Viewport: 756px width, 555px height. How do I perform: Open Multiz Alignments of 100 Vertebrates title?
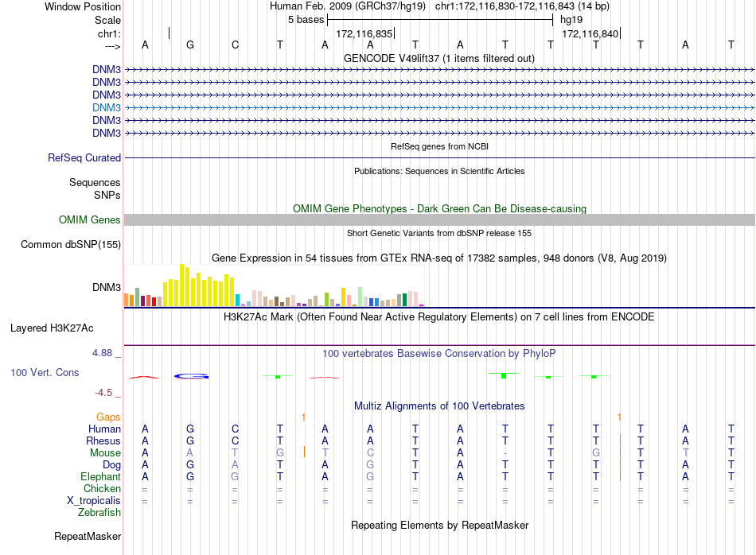tap(439, 406)
